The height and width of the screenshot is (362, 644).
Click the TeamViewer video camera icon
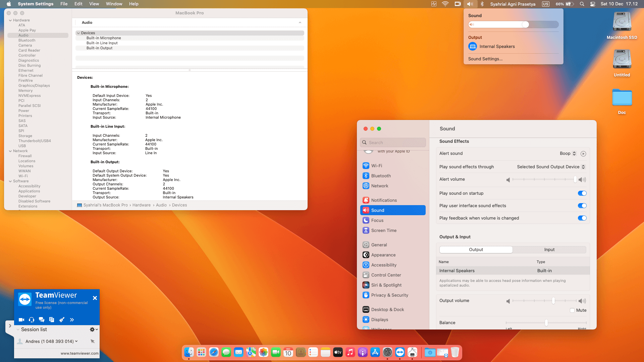tap(21, 320)
